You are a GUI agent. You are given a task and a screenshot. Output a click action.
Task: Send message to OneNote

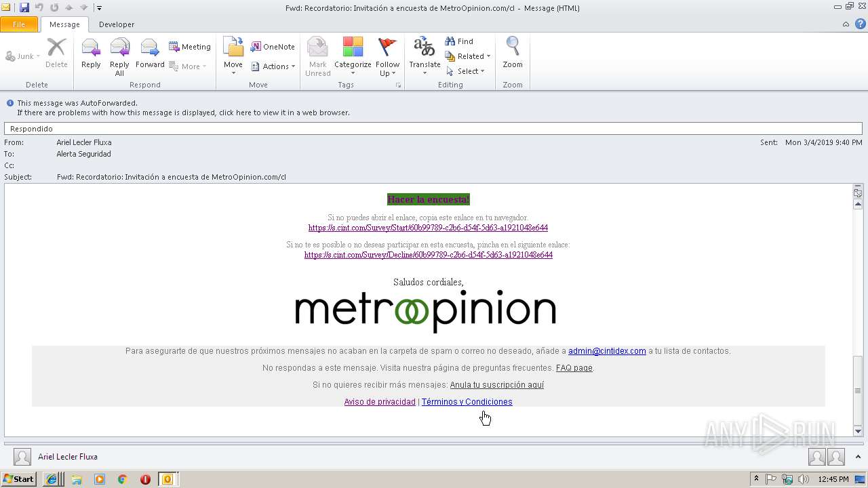tap(273, 47)
